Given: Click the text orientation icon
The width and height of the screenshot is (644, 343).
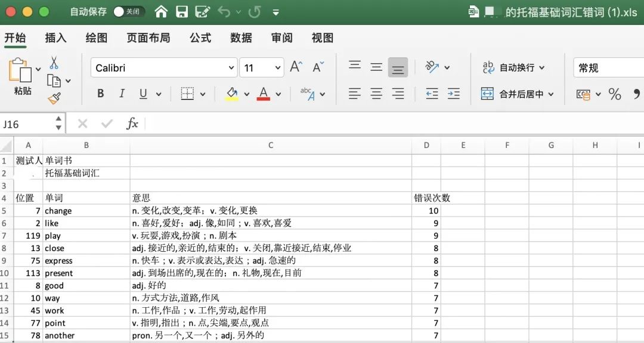Looking at the screenshot, I should [x=432, y=67].
